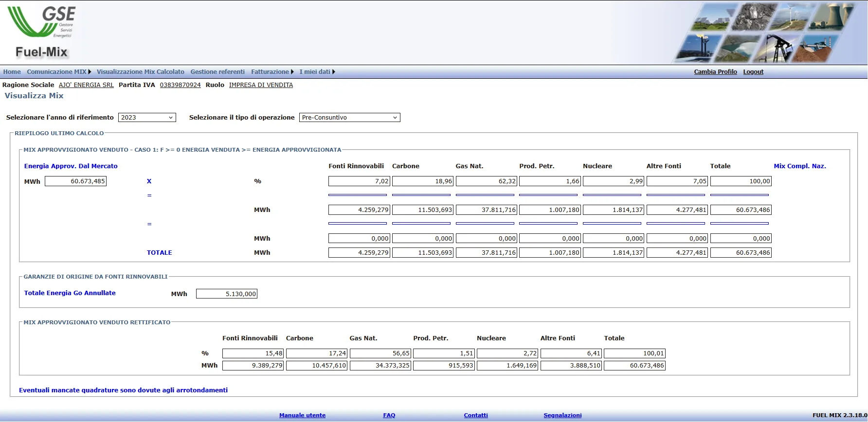
Task: Open Visualizzazione Mix Calcolato page
Action: tap(140, 72)
